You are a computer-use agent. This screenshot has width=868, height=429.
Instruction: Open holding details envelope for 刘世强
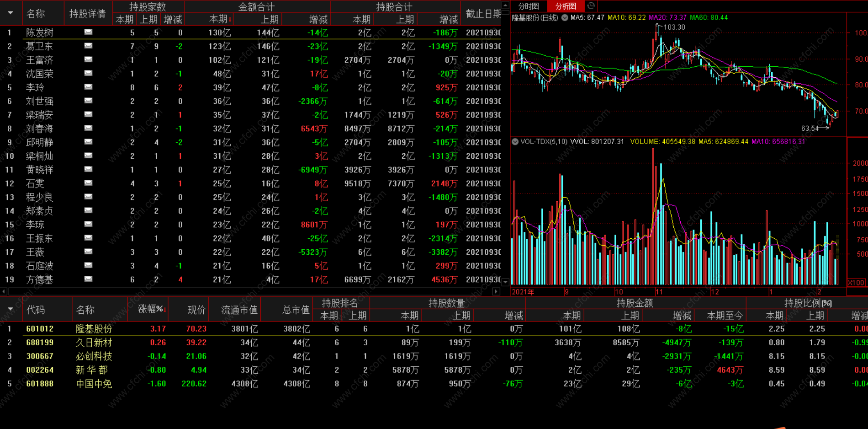[88, 101]
